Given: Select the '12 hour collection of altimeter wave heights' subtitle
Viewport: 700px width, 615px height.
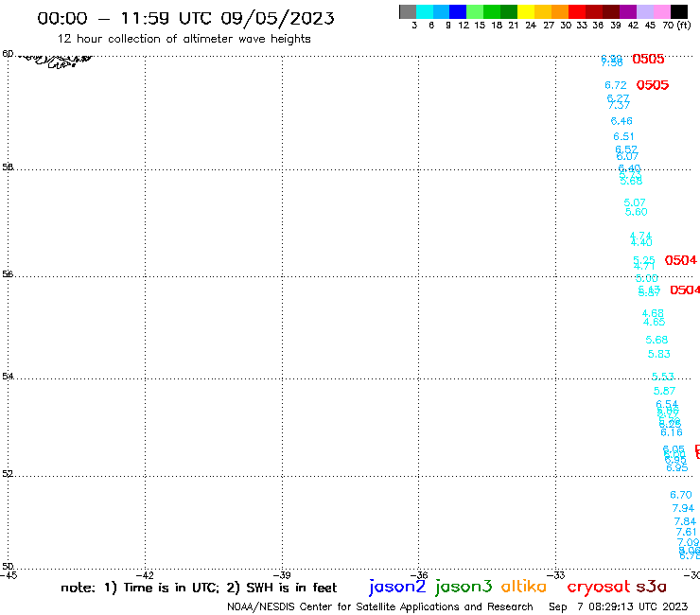Looking at the screenshot, I should (184, 39).
